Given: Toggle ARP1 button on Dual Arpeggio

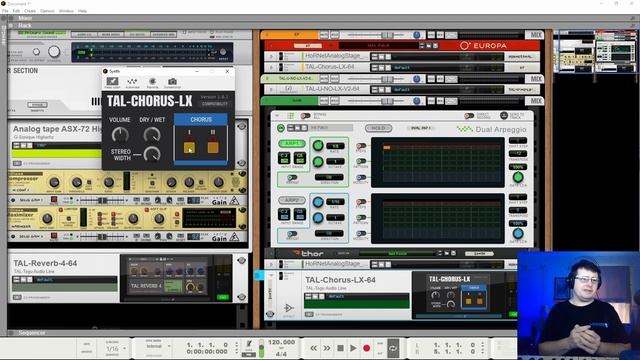Looking at the screenshot, I should coord(292,144).
